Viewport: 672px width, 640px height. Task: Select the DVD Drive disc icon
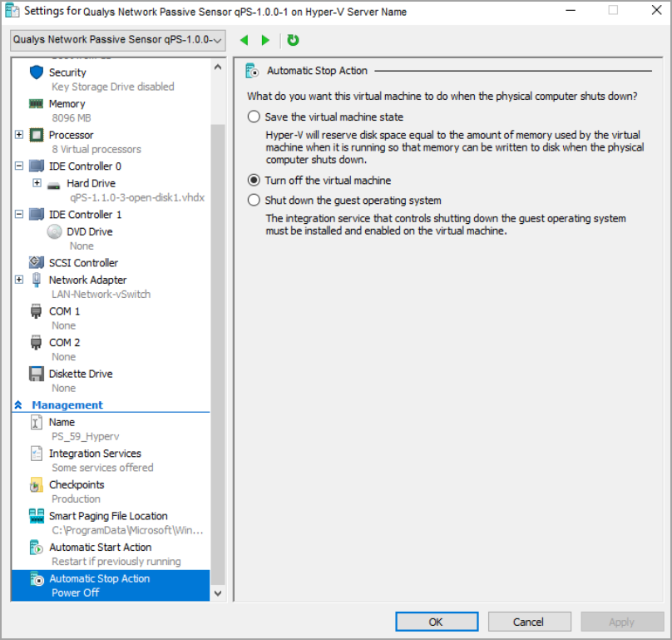(54, 232)
